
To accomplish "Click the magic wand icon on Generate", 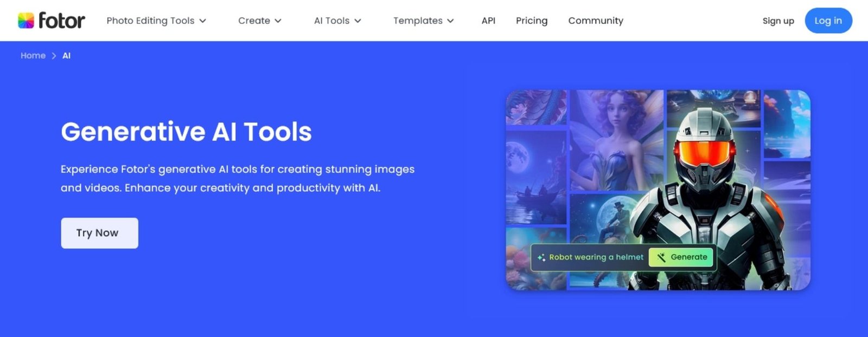I will [661, 257].
